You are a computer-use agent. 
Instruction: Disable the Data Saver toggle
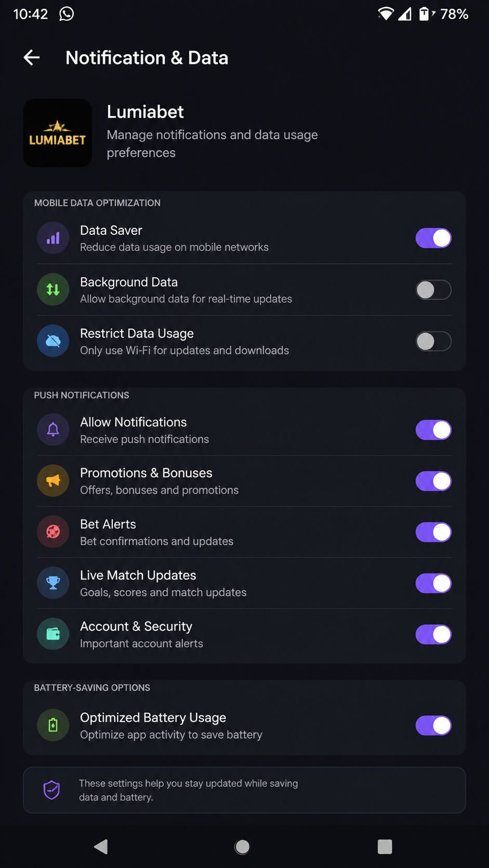(433, 238)
